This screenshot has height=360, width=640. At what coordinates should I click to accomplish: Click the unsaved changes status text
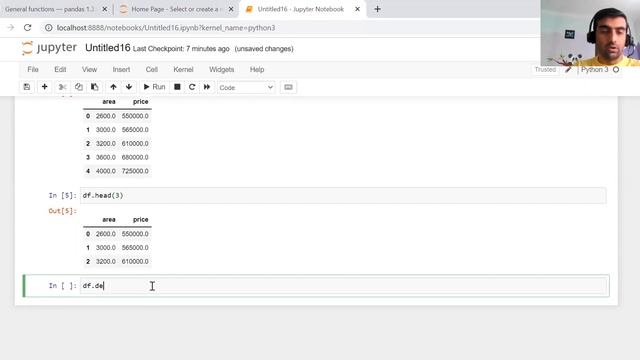(264, 49)
